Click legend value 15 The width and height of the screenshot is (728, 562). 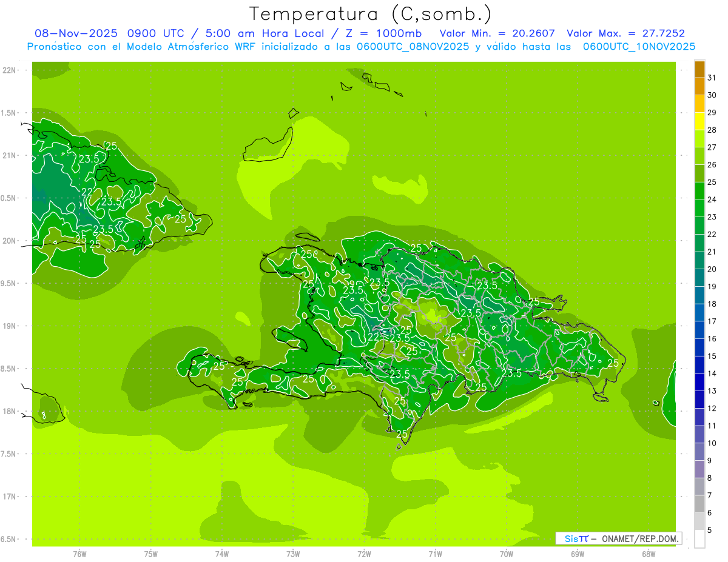point(712,356)
